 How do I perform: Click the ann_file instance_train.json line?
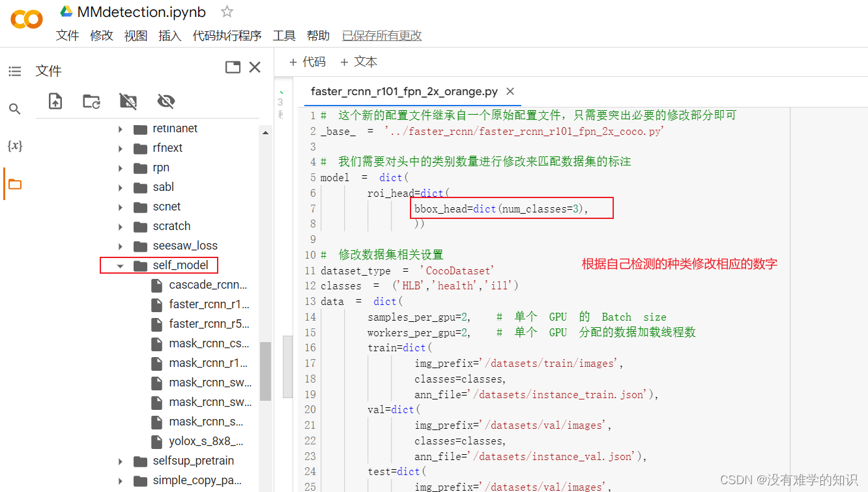(536, 395)
